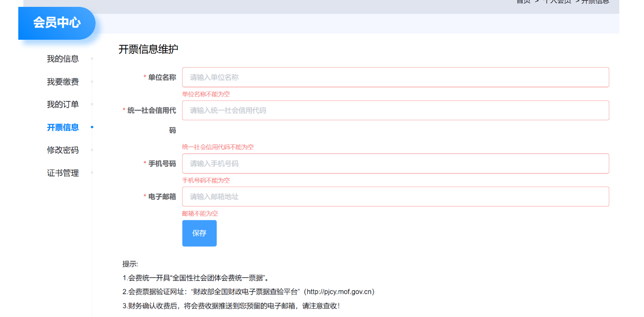Screen dimensions: 644x317
Task: Click the 统一社会信用代码 input box
Action: [x=396, y=111]
